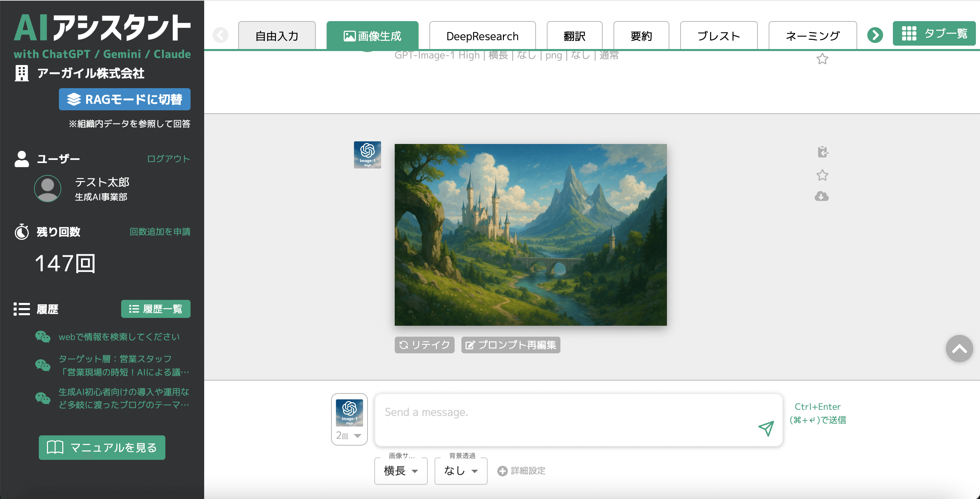Screen dimensions: 980x499
Task: Download the generated castle image
Action: click(822, 196)
